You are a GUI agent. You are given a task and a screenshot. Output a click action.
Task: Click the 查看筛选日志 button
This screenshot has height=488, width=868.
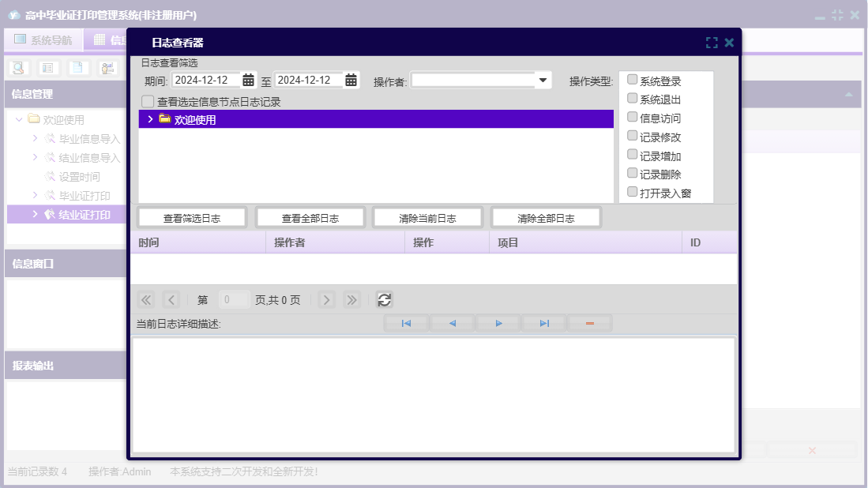click(192, 218)
